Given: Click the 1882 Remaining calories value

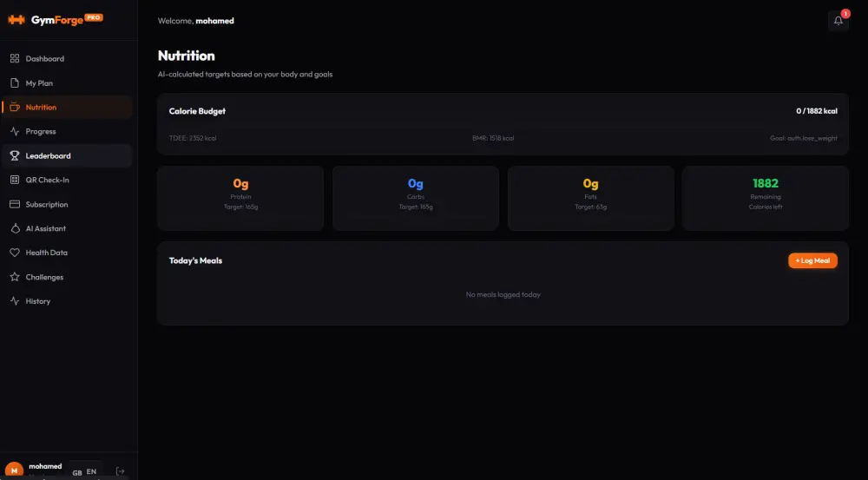Looking at the screenshot, I should tap(766, 183).
